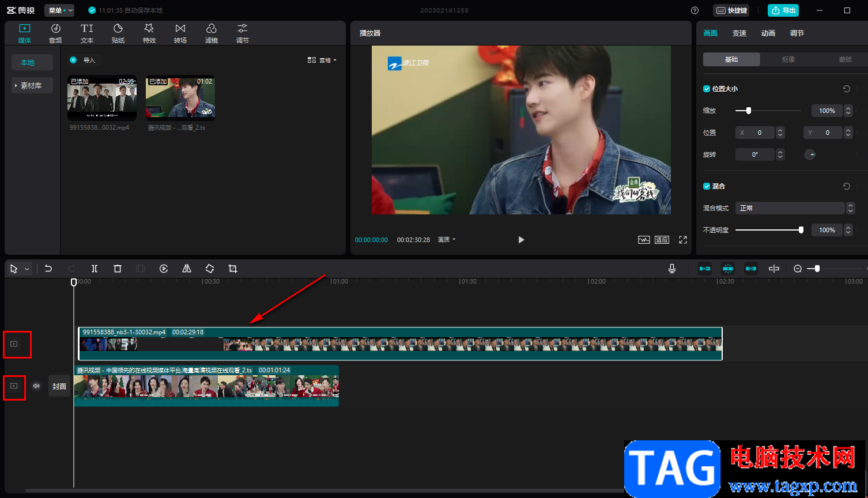The width and height of the screenshot is (868, 498).
Task: Open the crop tool
Action: pos(233,269)
